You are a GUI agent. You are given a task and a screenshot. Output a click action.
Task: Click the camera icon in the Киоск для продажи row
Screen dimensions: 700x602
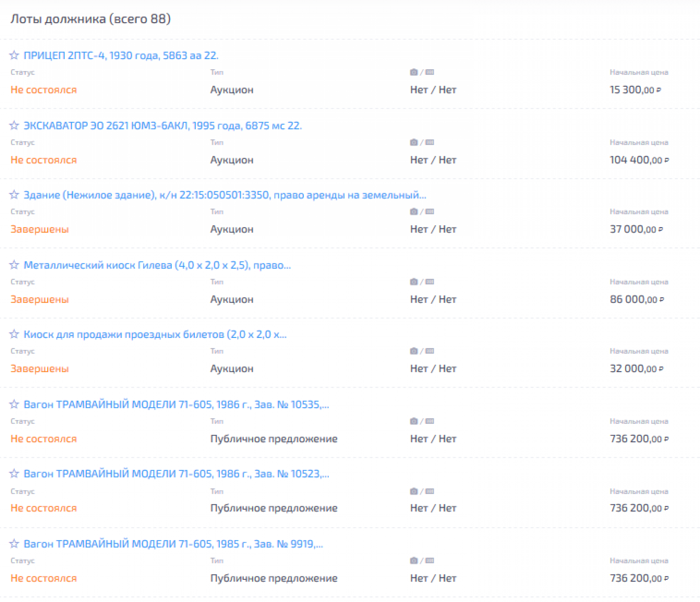click(414, 351)
